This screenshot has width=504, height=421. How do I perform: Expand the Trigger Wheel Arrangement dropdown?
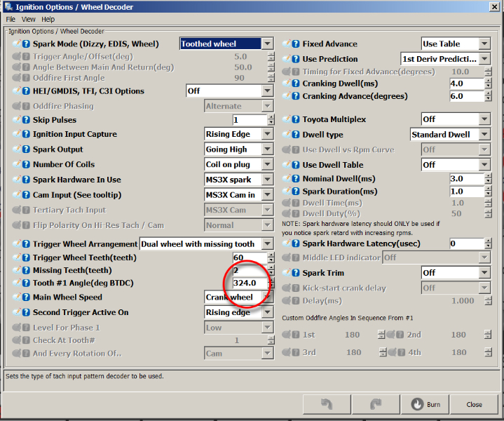tap(267, 244)
